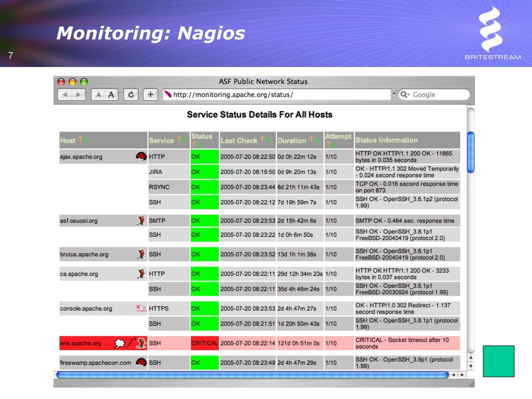
Task: Click the feather favicon in the address bar
Action: [168, 95]
